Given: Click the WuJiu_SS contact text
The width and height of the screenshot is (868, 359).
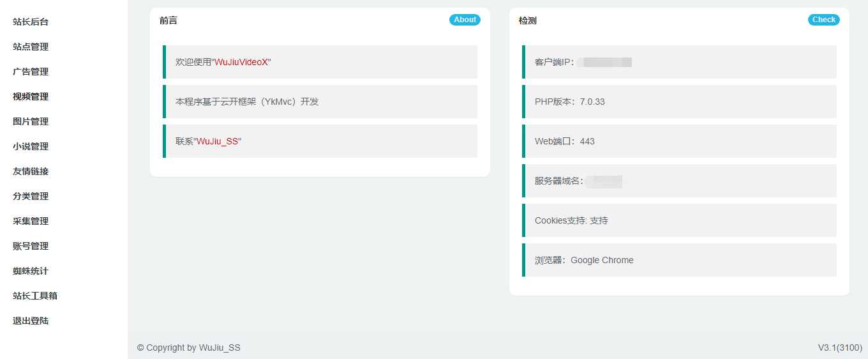Looking at the screenshot, I should pos(218,141).
